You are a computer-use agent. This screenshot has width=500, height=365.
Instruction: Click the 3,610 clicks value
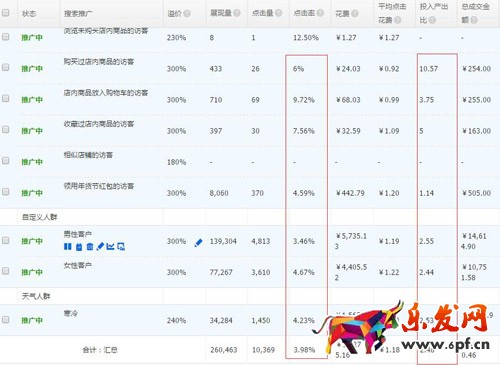[261, 272]
